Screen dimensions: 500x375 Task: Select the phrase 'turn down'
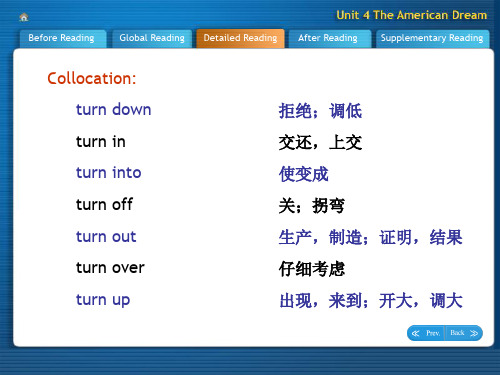[113, 109]
